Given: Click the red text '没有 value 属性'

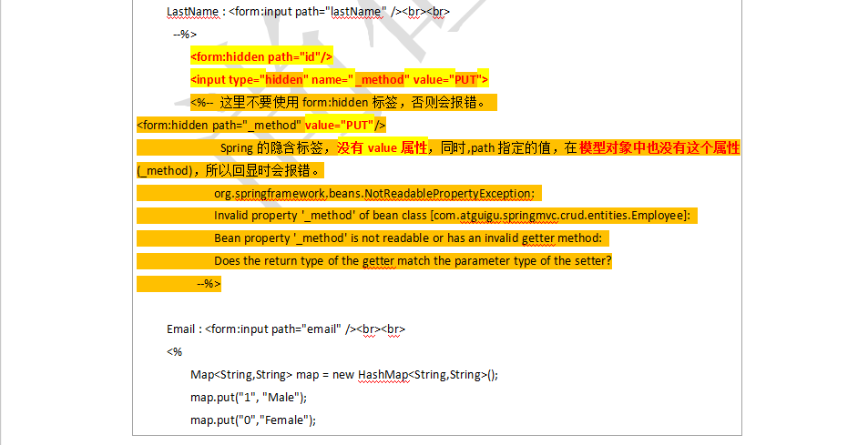Looking at the screenshot, I should [382, 147].
